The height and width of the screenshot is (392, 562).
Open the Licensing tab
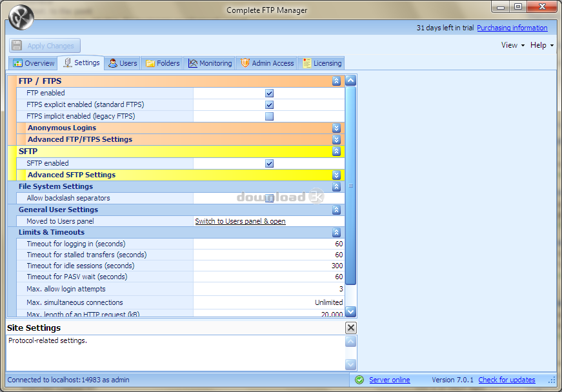321,63
